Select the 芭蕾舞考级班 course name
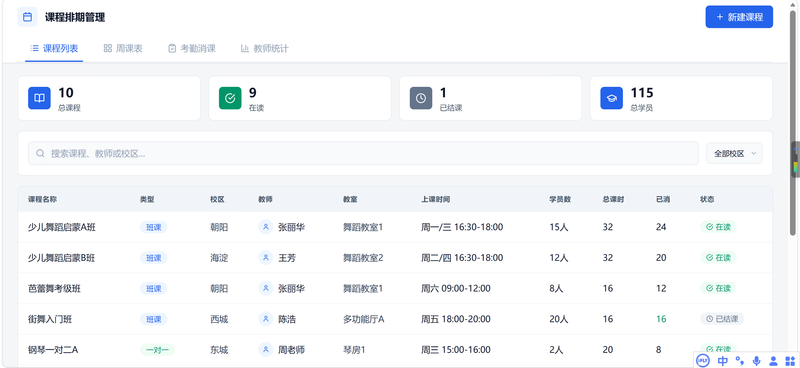 tap(54, 288)
